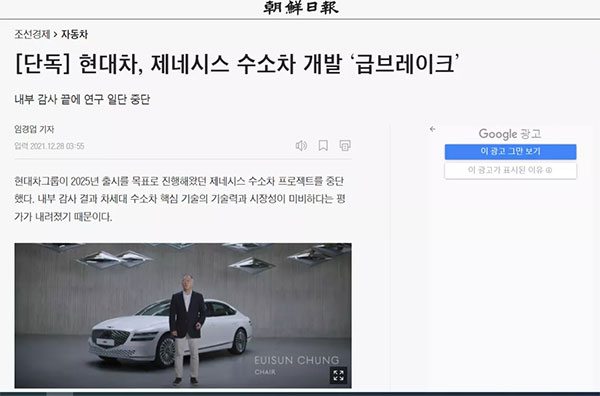
Task: Click the EUISUN CHUNG caption in photo
Action: coord(297,360)
